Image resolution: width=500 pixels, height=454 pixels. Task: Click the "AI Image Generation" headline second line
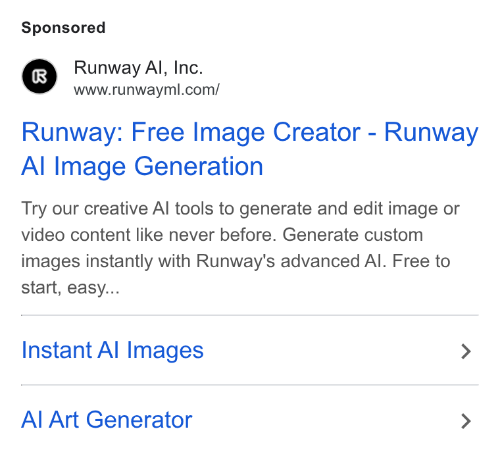pos(142,166)
